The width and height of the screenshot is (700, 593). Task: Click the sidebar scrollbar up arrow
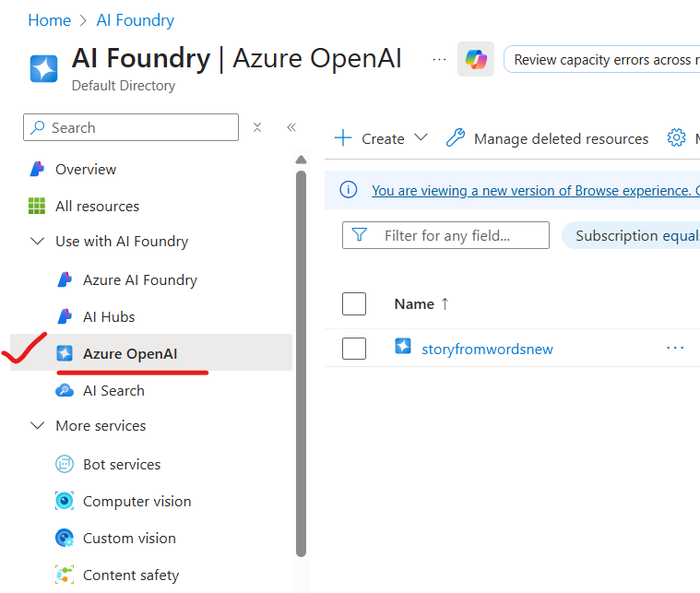click(301, 160)
